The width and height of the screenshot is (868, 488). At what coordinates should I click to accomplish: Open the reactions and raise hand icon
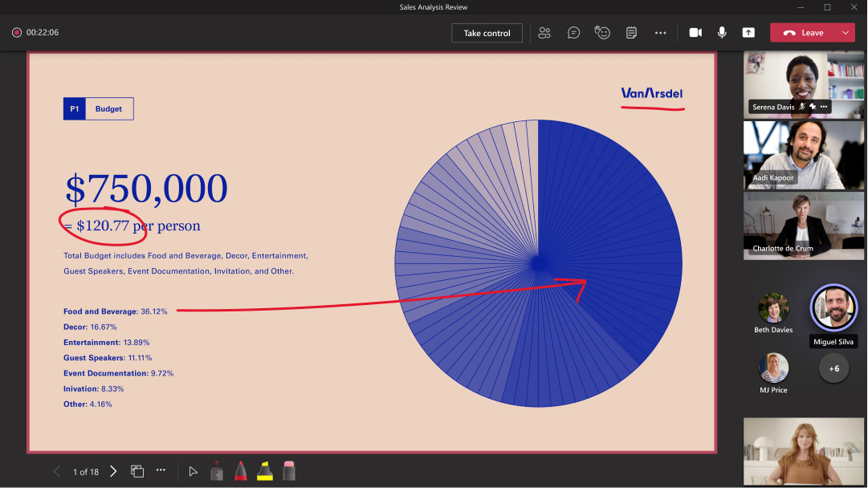602,33
